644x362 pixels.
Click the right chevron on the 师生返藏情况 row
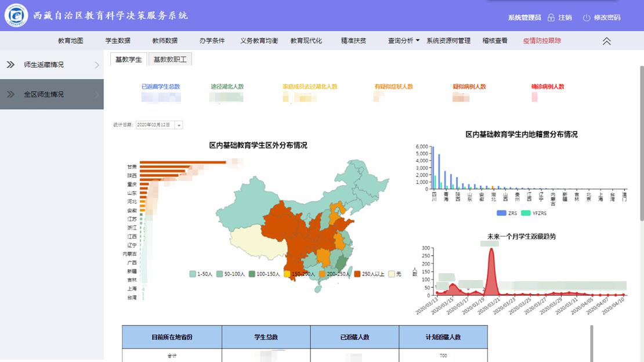tap(97, 65)
